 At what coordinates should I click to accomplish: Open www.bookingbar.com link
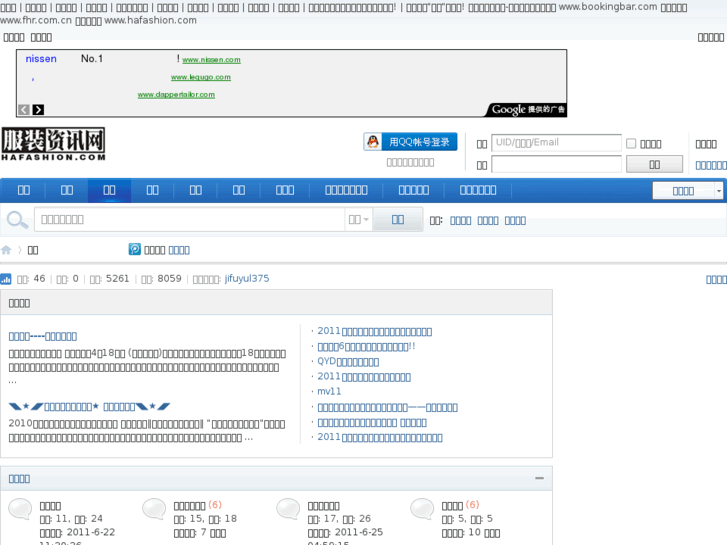point(607,7)
